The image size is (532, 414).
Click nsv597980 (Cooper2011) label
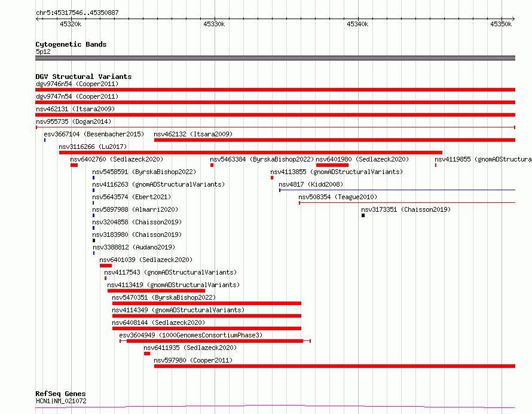point(193,360)
